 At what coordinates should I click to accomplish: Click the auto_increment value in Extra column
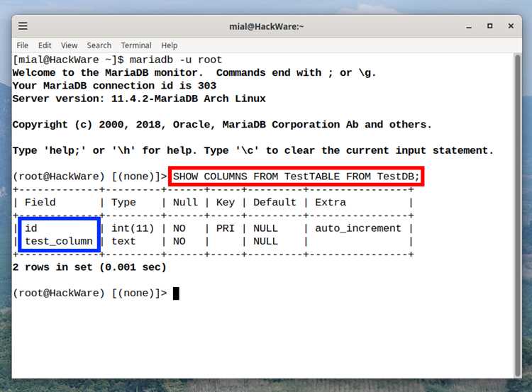(x=358, y=228)
